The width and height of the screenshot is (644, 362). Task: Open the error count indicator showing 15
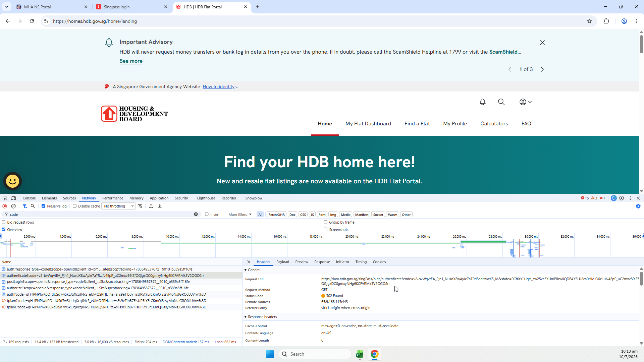585,198
